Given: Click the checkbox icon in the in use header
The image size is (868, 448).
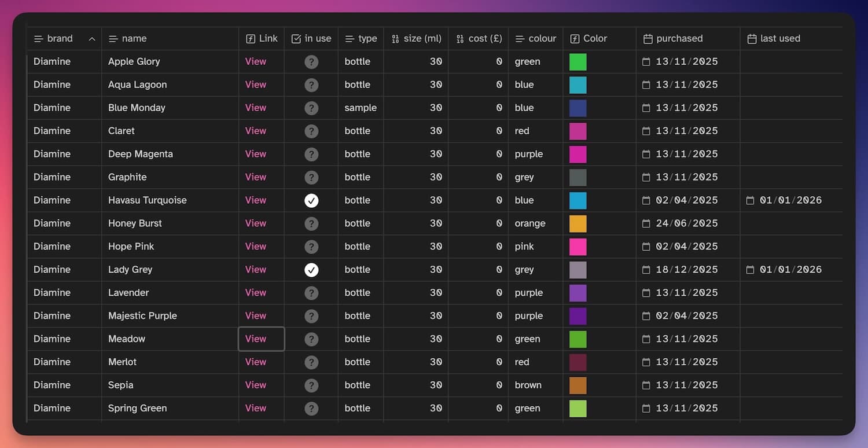Looking at the screenshot, I should click(296, 39).
